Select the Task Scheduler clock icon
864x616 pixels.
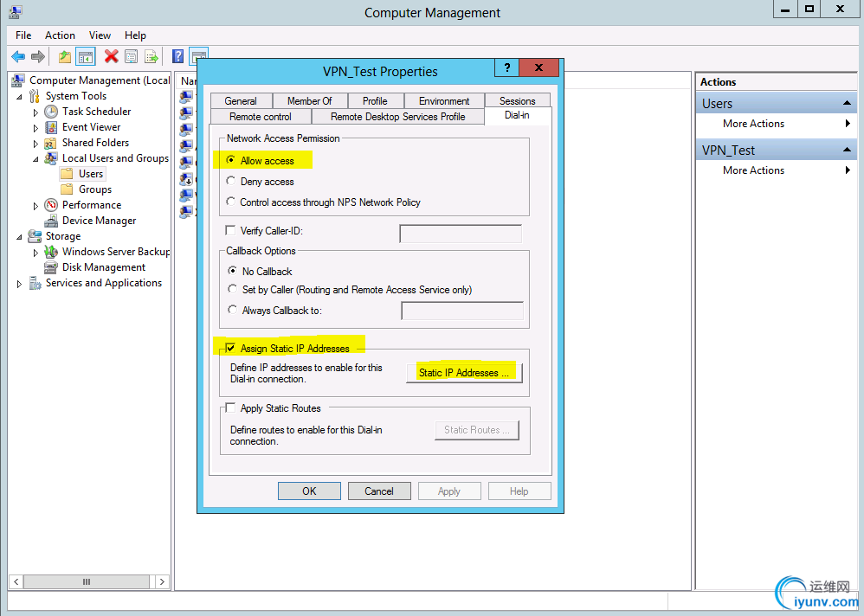[51, 112]
